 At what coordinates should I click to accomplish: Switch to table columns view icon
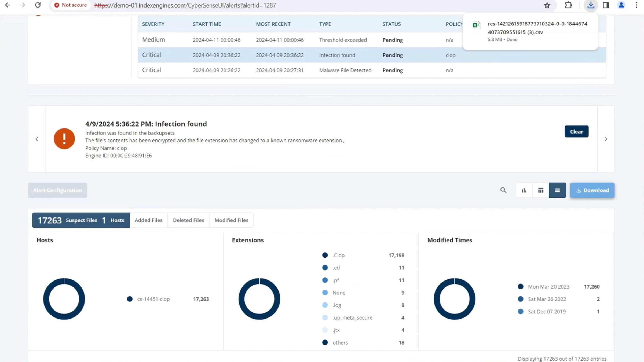tap(541, 190)
